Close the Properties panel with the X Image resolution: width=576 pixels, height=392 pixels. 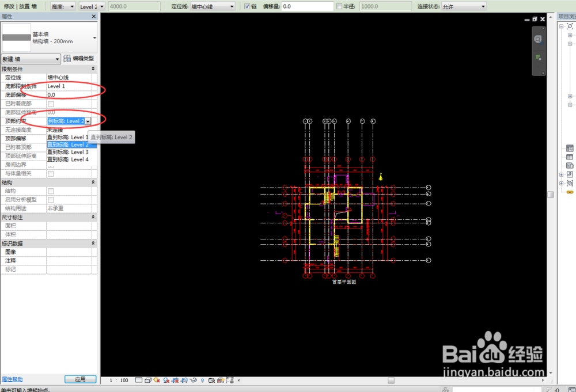pos(94,16)
